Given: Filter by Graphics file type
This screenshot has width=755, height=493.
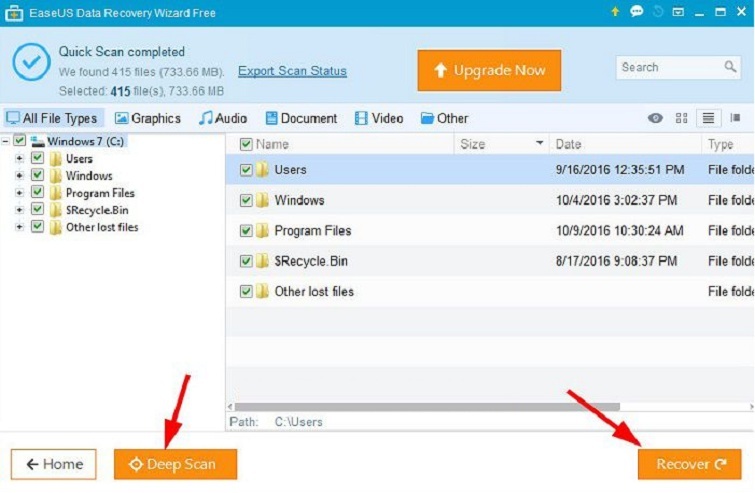Looking at the screenshot, I should 148,118.
